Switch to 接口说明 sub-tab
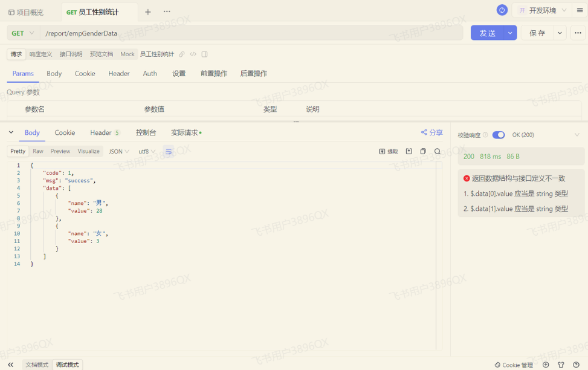 click(71, 54)
